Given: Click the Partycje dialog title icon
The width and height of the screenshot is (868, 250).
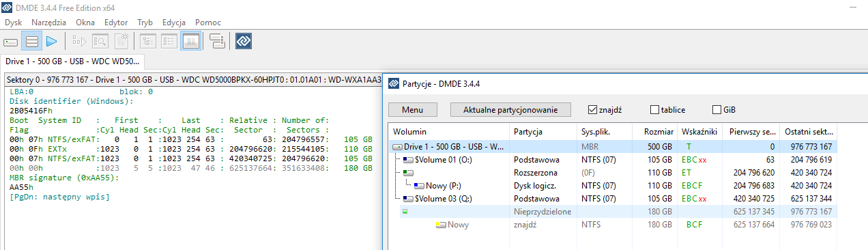Looking at the screenshot, I should click(394, 84).
